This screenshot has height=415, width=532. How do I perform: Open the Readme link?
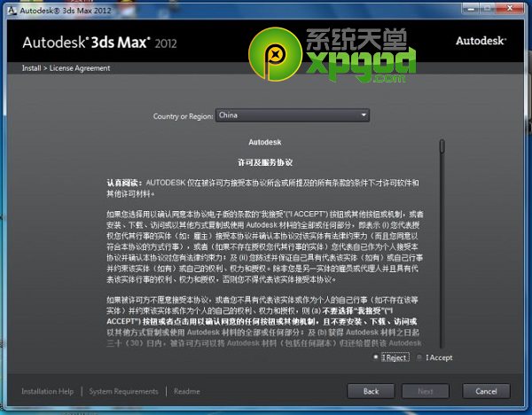(186, 391)
